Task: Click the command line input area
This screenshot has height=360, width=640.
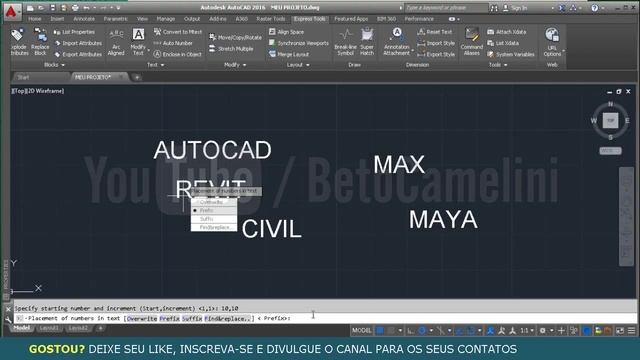Action: click(x=326, y=318)
